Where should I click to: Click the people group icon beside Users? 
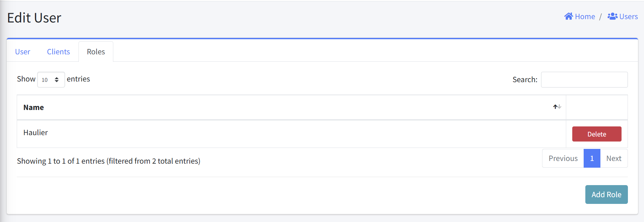pyautogui.click(x=612, y=16)
